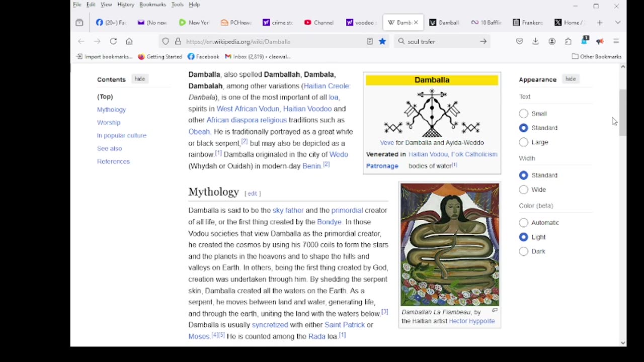Toggle reader view icon

tap(370, 41)
